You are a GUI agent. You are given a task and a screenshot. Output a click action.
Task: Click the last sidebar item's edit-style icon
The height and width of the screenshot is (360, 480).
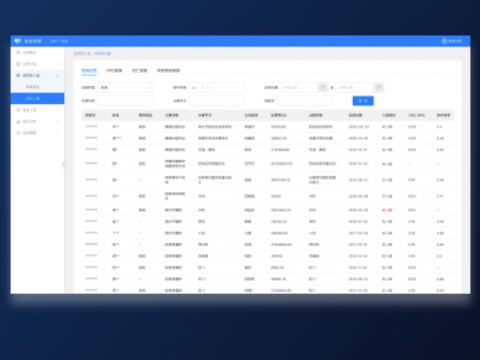click(18, 133)
